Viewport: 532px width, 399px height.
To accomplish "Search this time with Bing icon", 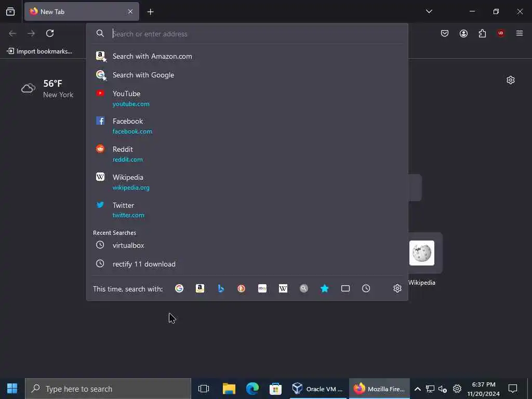I will (x=221, y=288).
